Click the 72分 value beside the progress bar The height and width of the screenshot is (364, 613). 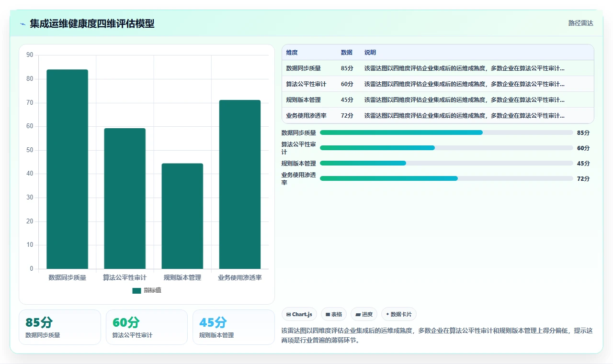point(583,178)
